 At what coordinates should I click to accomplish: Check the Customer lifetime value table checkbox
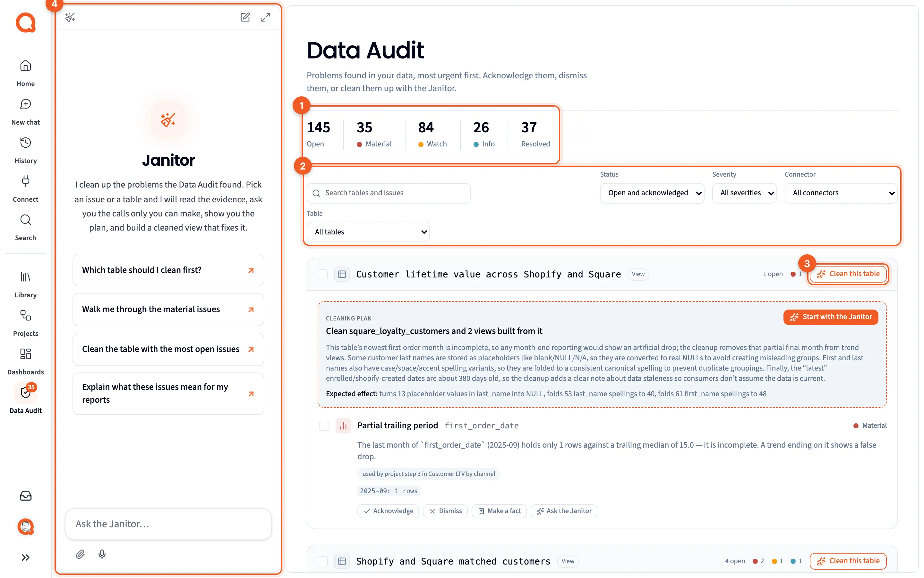point(323,275)
